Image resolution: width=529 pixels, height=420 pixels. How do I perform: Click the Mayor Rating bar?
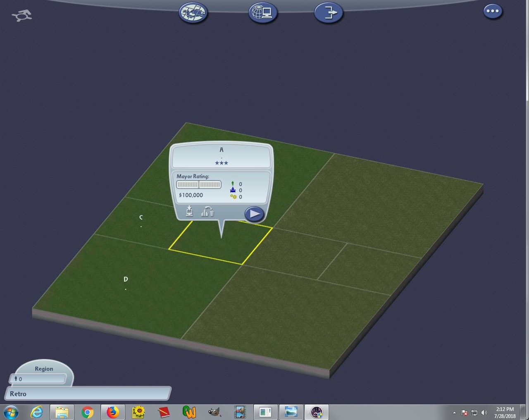[199, 184]
